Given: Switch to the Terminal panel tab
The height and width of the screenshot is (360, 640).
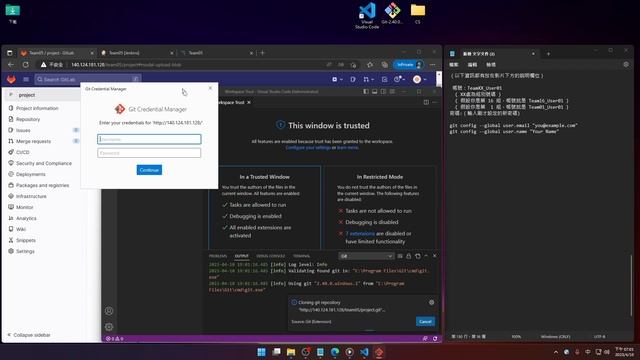Looking at the screenshot, I should (x=301, y=256).
